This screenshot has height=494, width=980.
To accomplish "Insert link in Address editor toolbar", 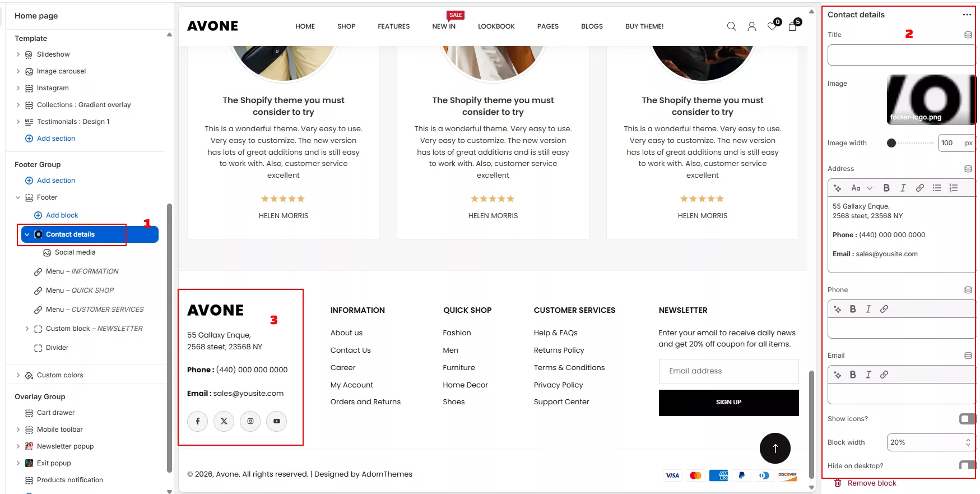I will 920,188.
